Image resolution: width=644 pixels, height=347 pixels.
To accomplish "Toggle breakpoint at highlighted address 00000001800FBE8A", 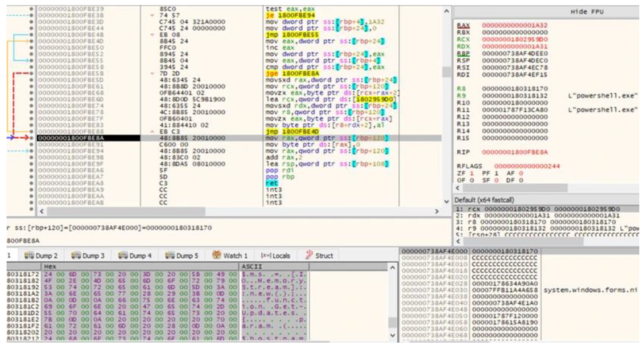I will coord(32,138).
